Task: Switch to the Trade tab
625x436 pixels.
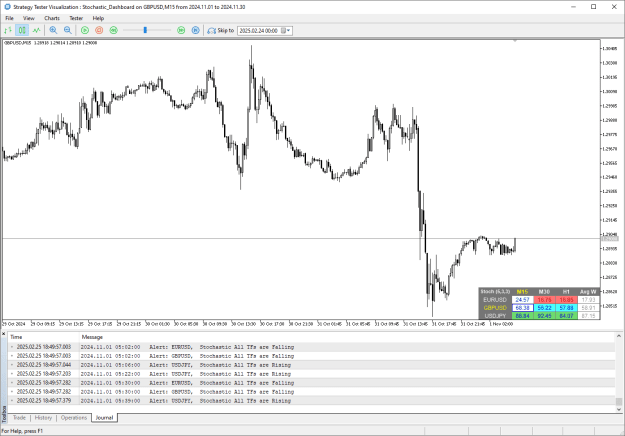Action: (x=19, y=418)
